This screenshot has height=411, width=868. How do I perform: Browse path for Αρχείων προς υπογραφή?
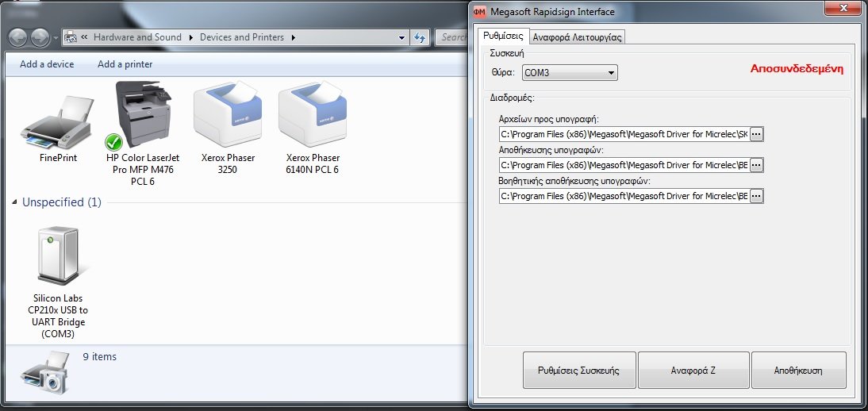click(x=756, y=134)
